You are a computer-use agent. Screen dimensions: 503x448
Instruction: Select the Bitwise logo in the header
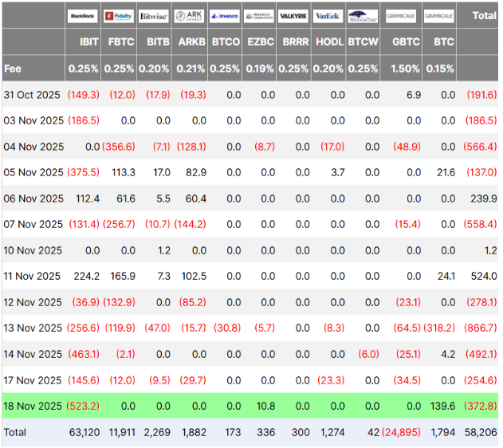[154, 15]
